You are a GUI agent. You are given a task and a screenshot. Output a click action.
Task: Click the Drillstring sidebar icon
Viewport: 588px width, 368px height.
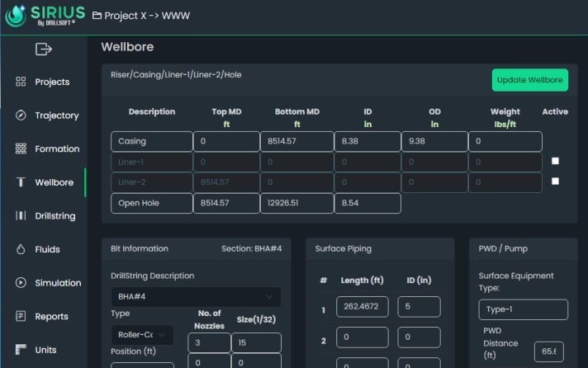21,216
